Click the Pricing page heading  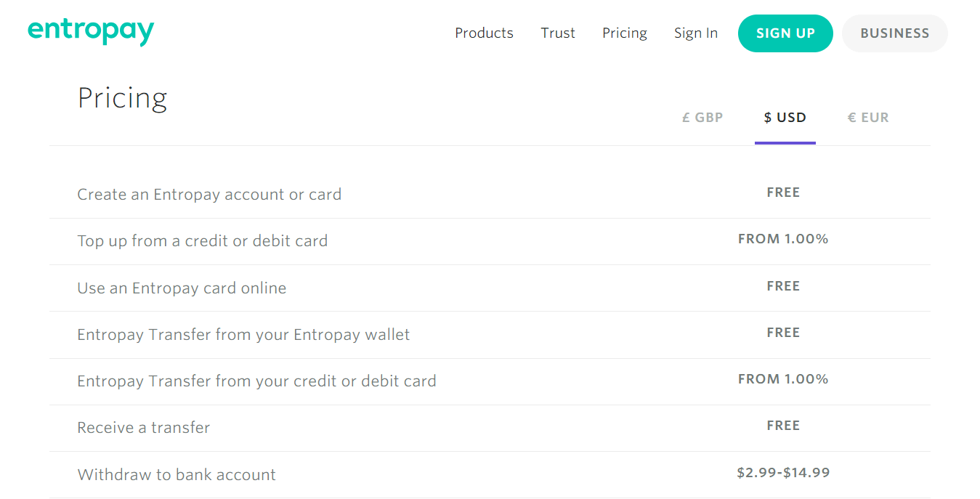123,98
